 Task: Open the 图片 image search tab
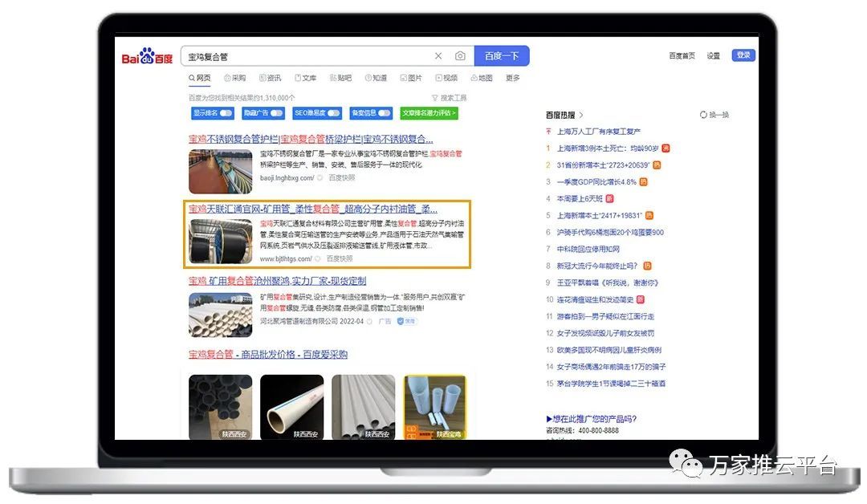tap(410, 78)
